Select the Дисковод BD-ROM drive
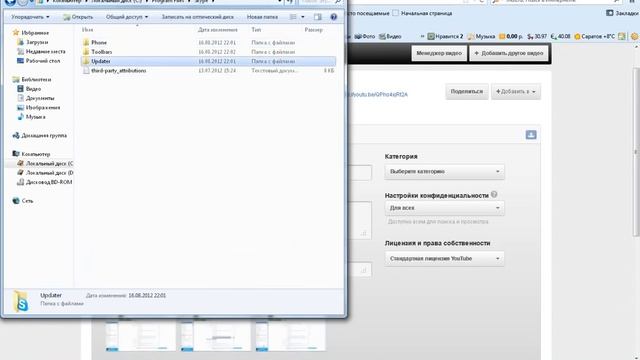 point(49,182)
